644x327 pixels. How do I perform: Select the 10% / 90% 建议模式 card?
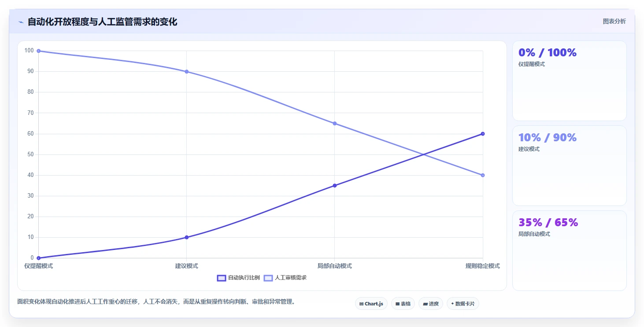click(569, 165)
